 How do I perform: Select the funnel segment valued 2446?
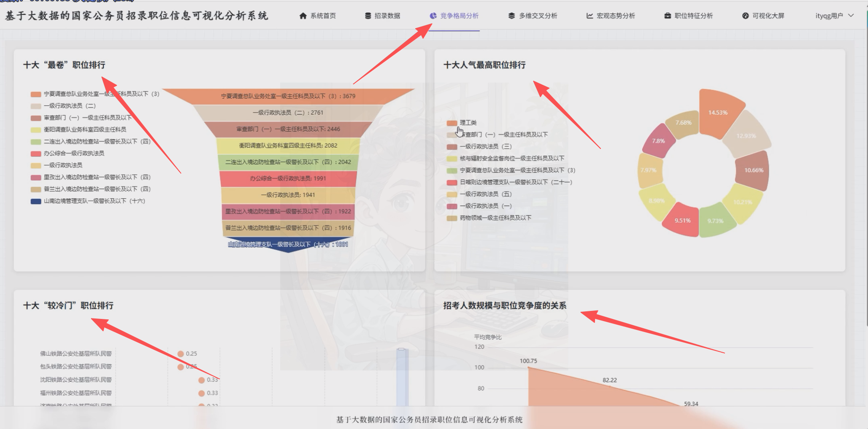tap(288, 129)
